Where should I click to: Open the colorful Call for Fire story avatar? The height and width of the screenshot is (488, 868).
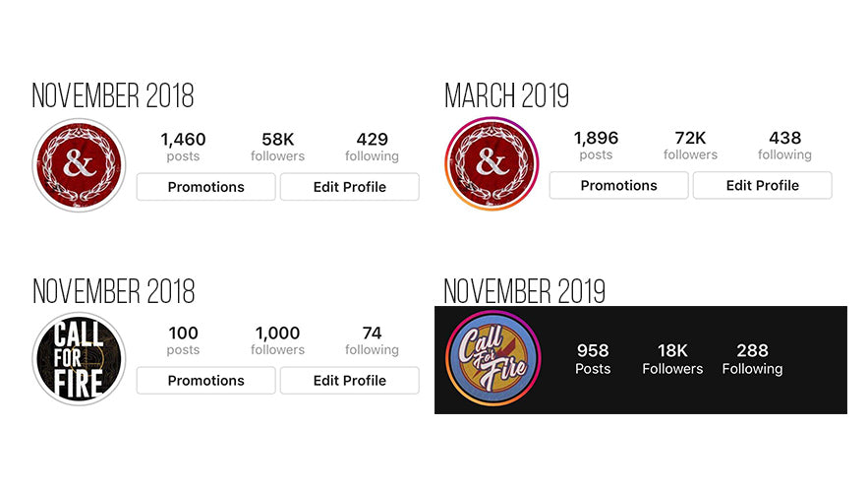[x=492, y=358]
